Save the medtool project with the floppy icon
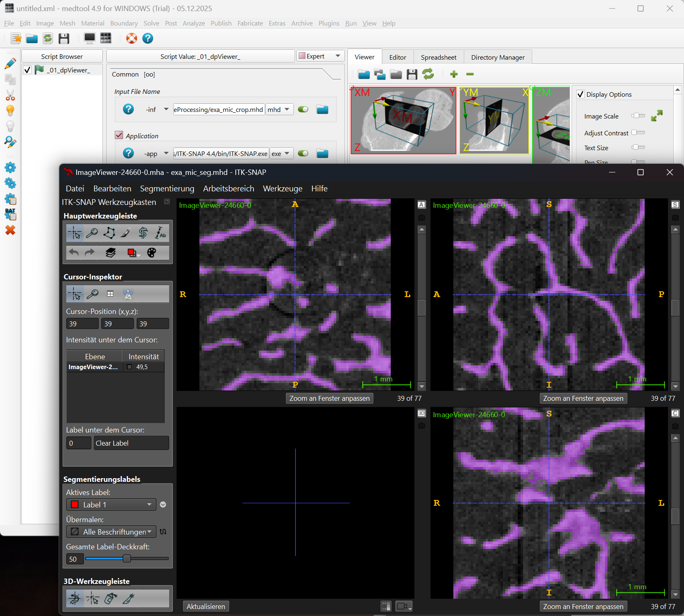 [x=64, y=38]
